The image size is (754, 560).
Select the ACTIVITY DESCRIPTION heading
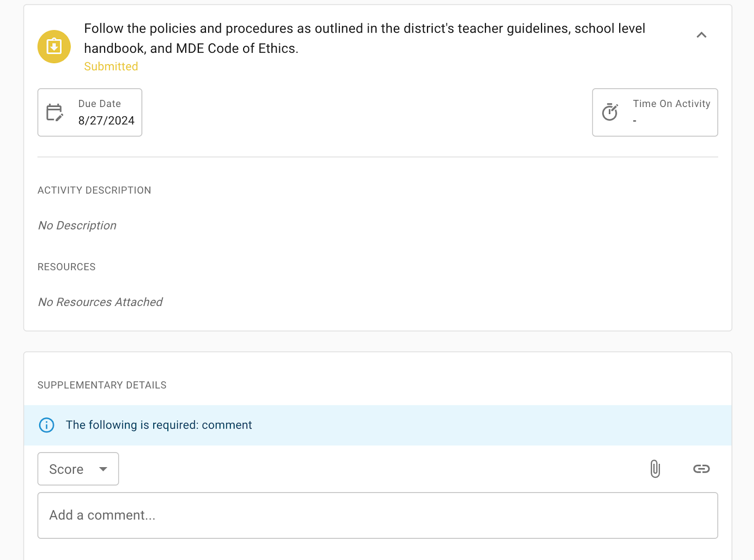[94, 190]
